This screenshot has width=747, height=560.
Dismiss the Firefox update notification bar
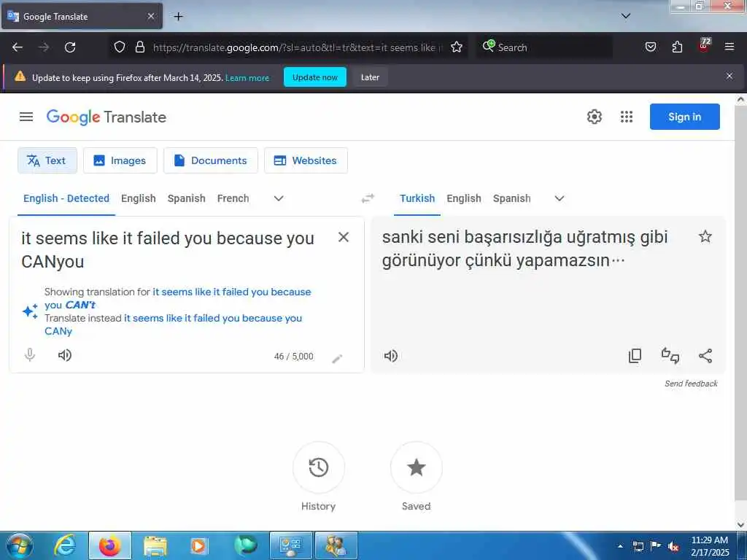pos(729,76)
